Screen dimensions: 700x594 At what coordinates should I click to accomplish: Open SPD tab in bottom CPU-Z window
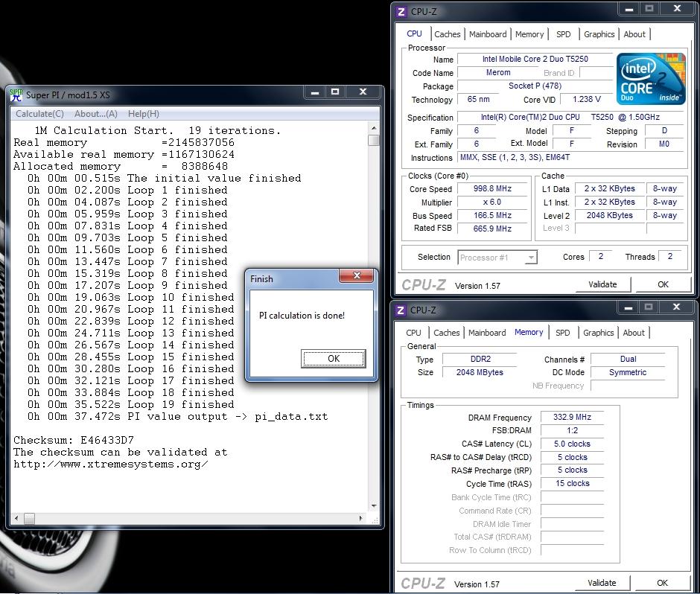(x=562, y=333)
